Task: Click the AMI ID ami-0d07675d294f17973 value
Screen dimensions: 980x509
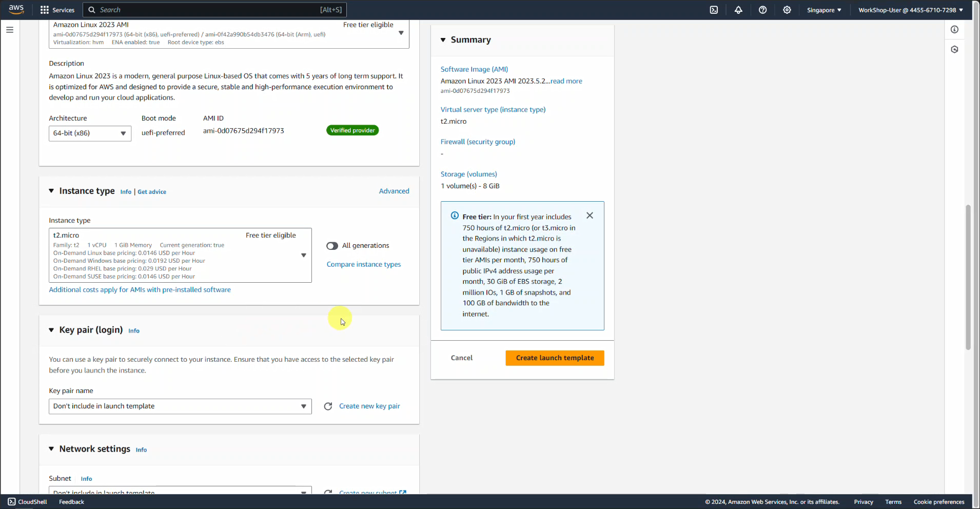Action: click(x=243, y=131)
